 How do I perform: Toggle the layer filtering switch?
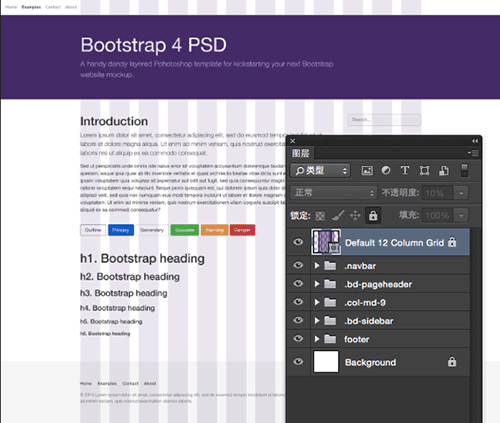pyautogui.click(x=464, y=170)
